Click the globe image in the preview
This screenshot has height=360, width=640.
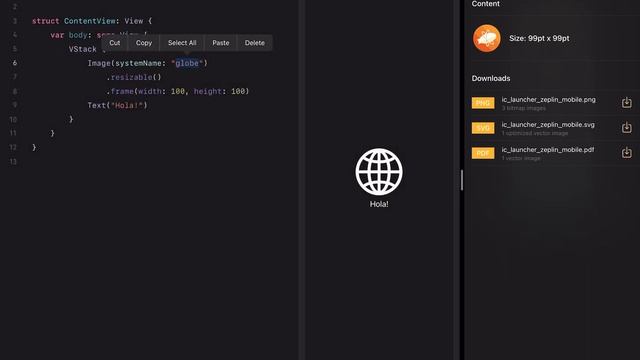[379, 171]
